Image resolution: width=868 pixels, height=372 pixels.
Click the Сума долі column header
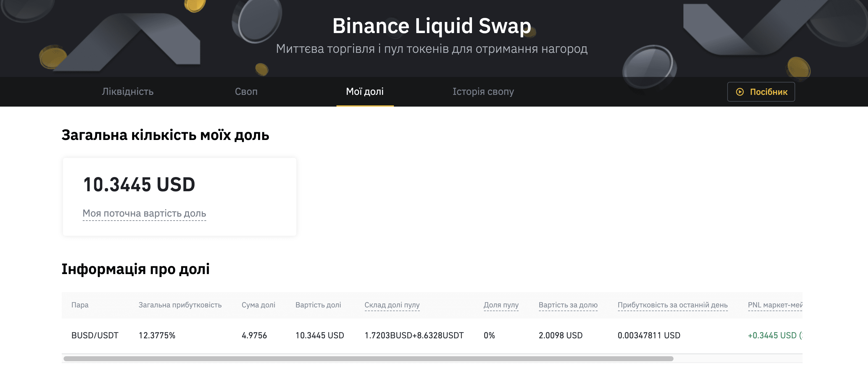tap(258, 305)
